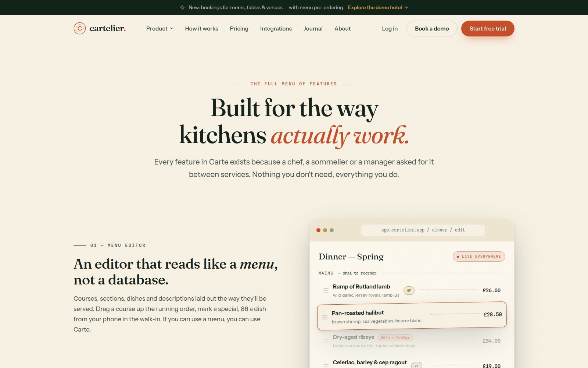This screenshot has height=368, width=588.
Task: Start the free trial
Action: pyautogui.click(x=488, y=28)
